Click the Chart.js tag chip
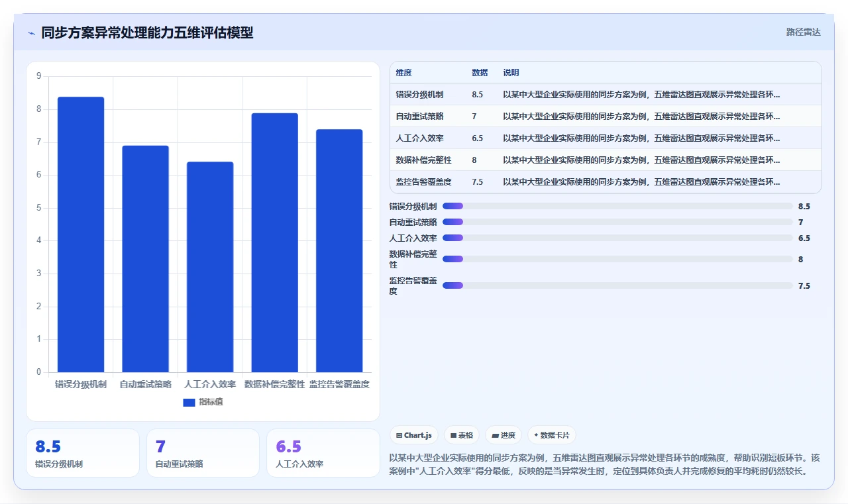 point(414,435)
